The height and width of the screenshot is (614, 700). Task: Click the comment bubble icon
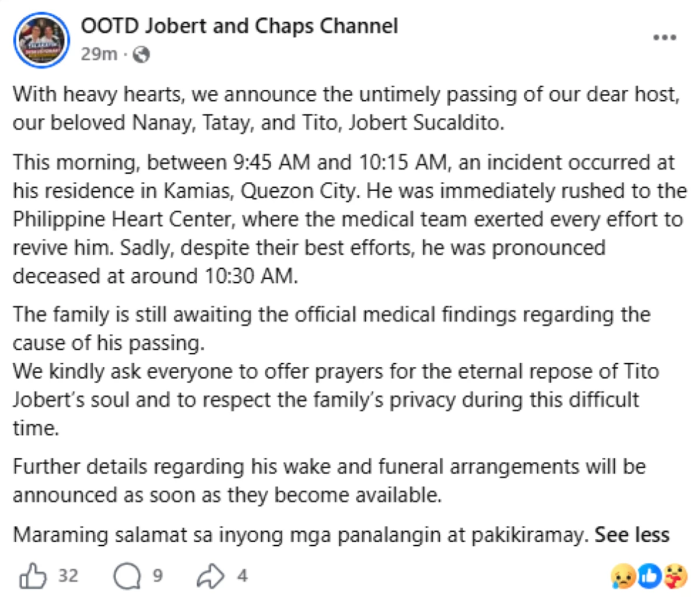point(127,577)
